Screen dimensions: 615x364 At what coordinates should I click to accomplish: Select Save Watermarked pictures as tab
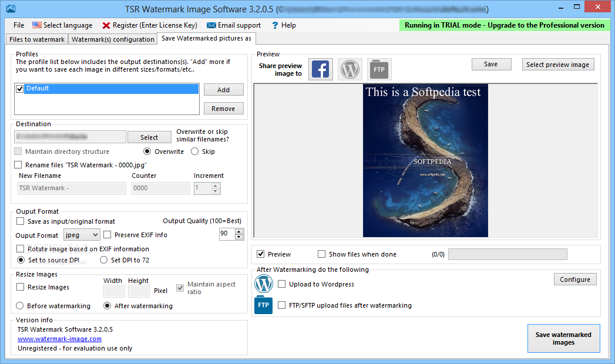(206, 38)
